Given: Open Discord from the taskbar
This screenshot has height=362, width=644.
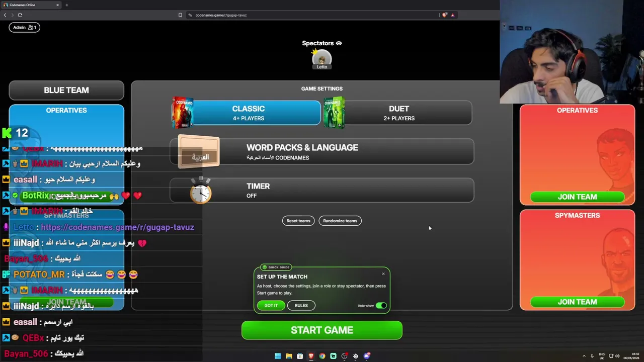Looking at the screenshot, I should click(x=367, y=356).
